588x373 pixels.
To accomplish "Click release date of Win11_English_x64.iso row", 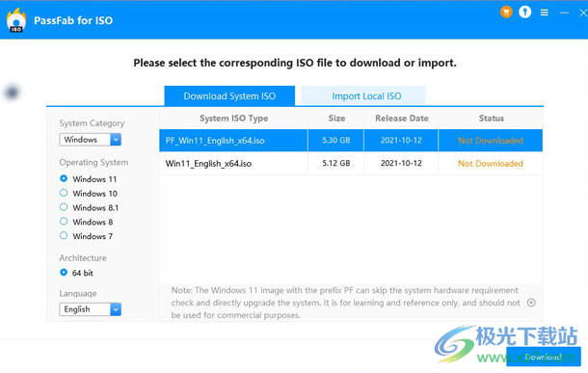I will 401,163.
